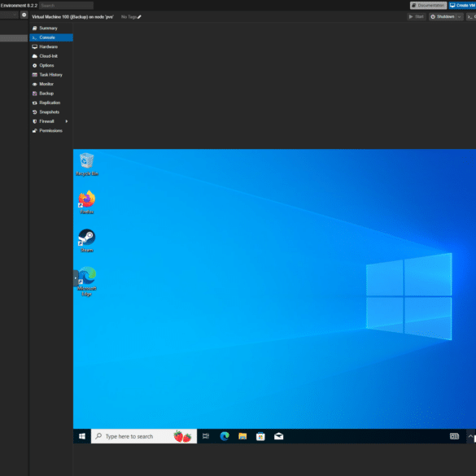The height and width of the screenshot is (476, 476).
Task: Click the Start VM button
Action: pos(417,17)
